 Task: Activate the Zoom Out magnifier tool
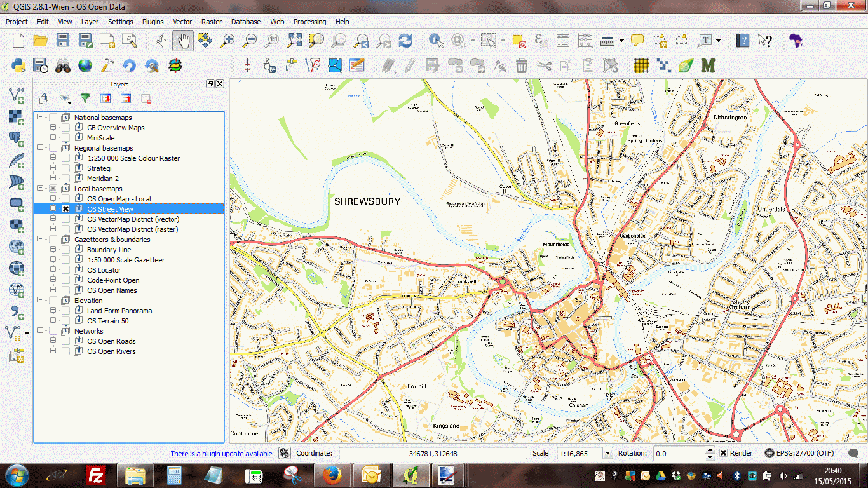point(250,41)
